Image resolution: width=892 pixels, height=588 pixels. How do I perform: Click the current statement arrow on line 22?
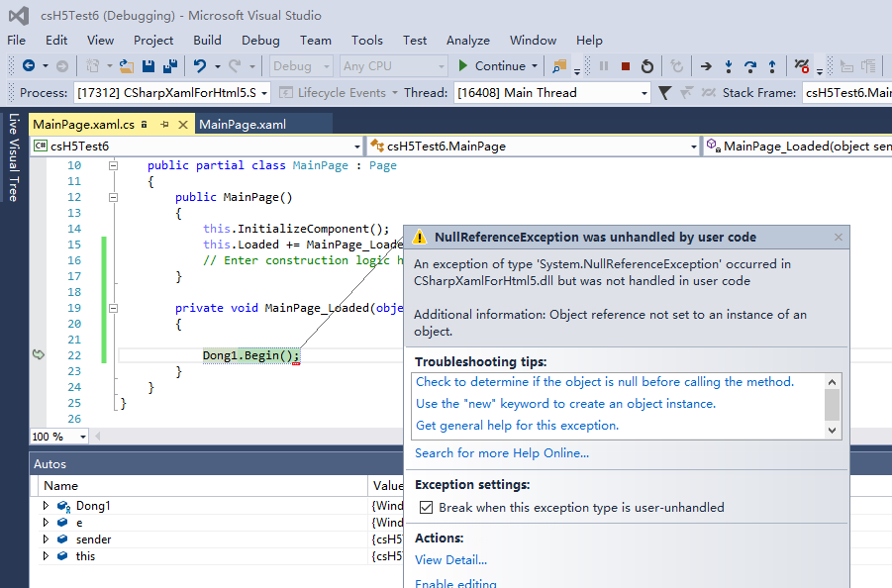39,354
